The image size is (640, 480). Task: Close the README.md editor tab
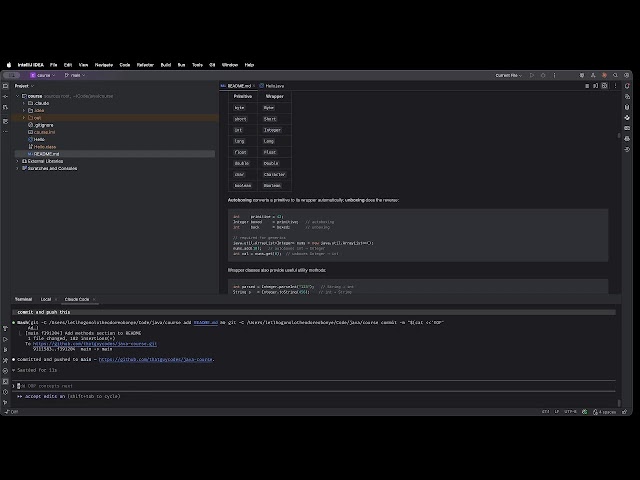click(x=254, y=86)
